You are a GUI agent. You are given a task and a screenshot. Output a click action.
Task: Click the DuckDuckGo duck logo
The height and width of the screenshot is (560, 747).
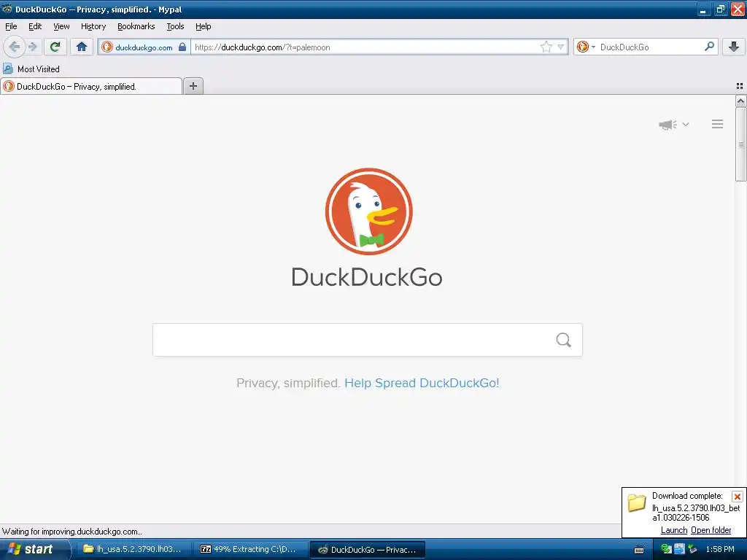(368, 211)
